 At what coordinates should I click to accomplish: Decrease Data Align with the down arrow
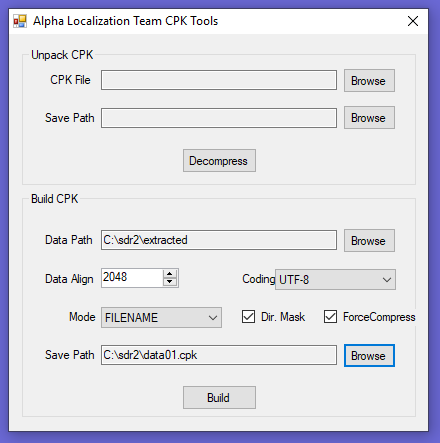pos(170,282)
